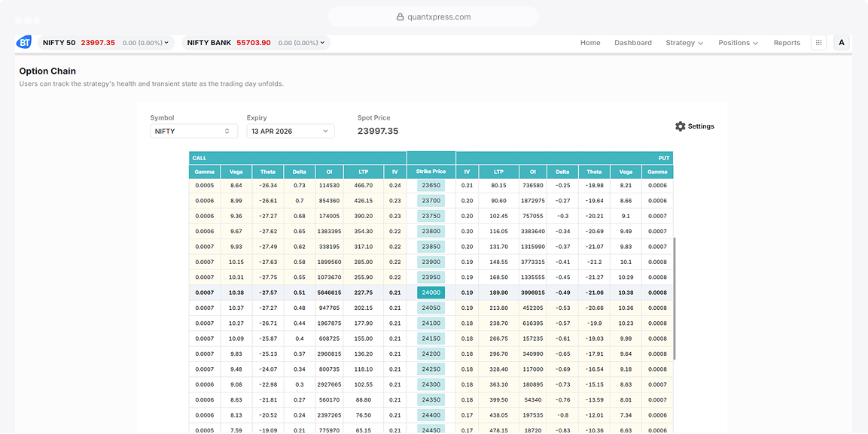Click call LTP value 136.20

pos(363,354)
